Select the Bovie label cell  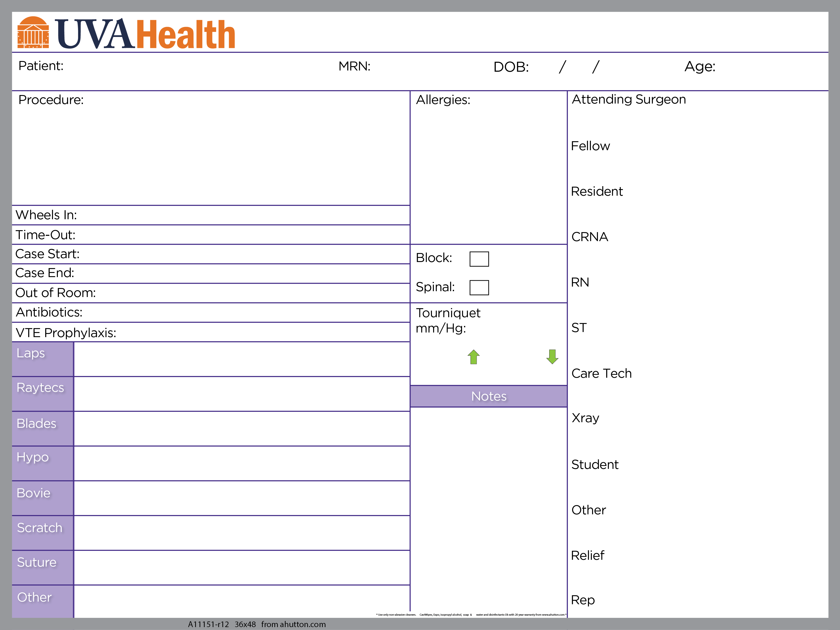pyautogui.click(x=43, y=498)
